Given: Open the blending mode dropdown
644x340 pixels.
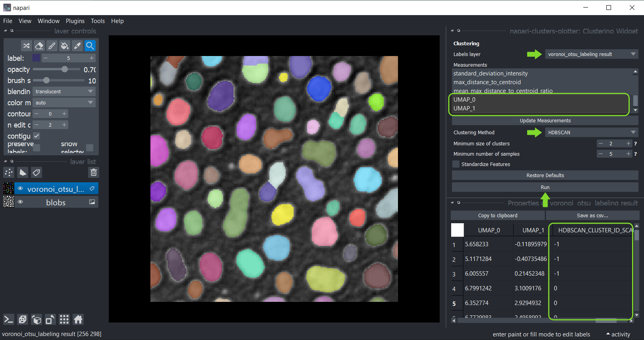Looking at the screenshot, I should click(x=64, y=91).
